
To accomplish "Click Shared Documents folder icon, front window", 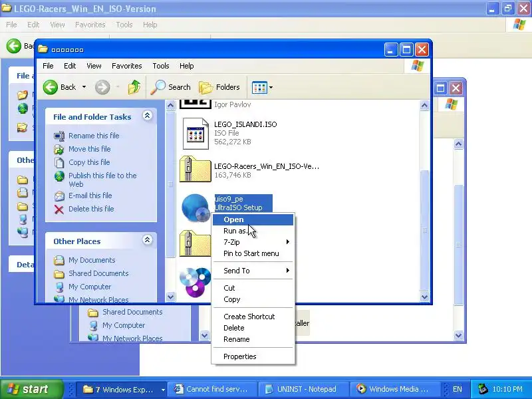I will pos(59,274).
